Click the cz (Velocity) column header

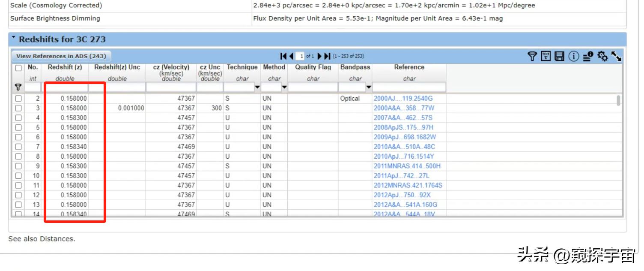(171, 67)
